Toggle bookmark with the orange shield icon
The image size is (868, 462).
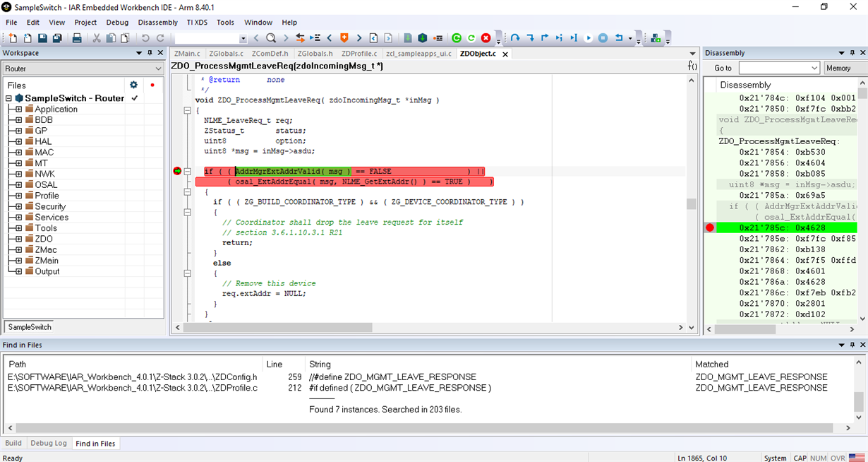[x=344, y=38]
